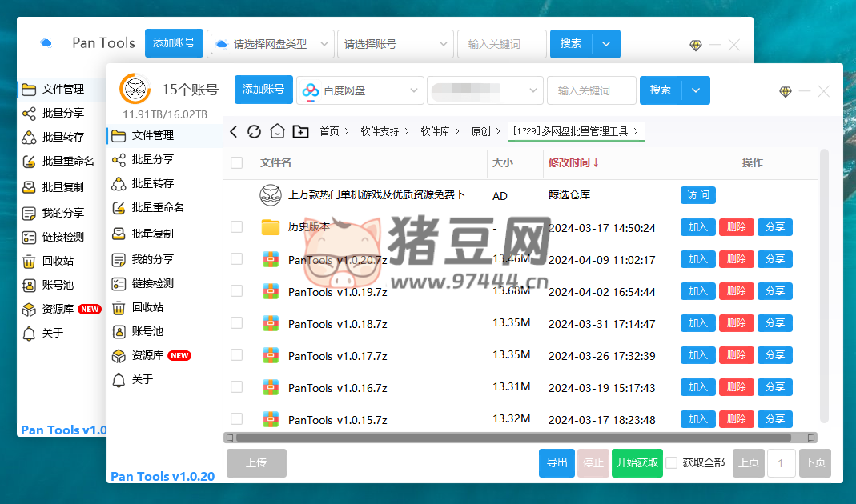Screen dimensions: 856x504
Task: Click 回收站 icon in back window sidebar
Action: 29,262
